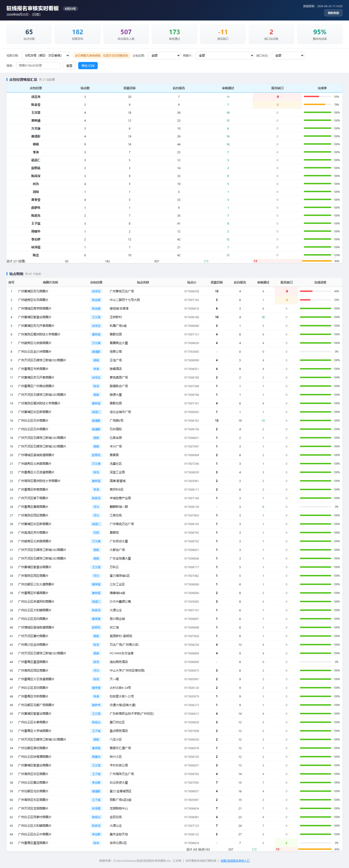This screenshot has width=349, height=868.
Task: Click the 站点名称 column header
Action: 143,282
